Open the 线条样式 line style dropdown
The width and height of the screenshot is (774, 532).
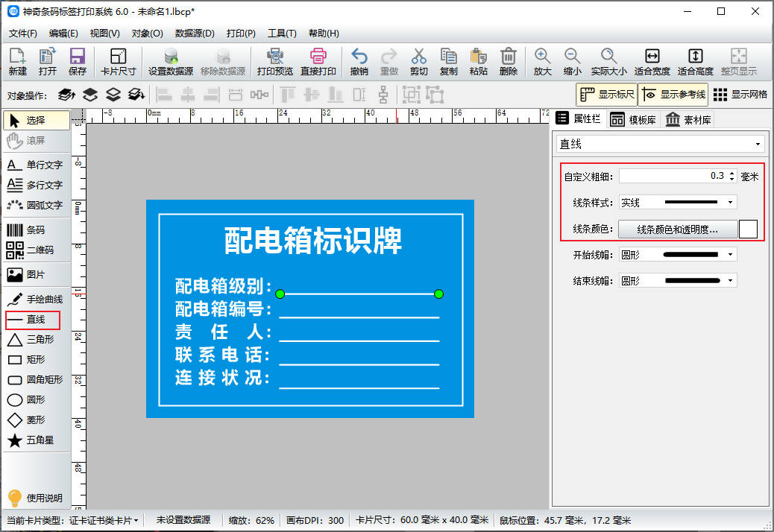coord(678,202)
